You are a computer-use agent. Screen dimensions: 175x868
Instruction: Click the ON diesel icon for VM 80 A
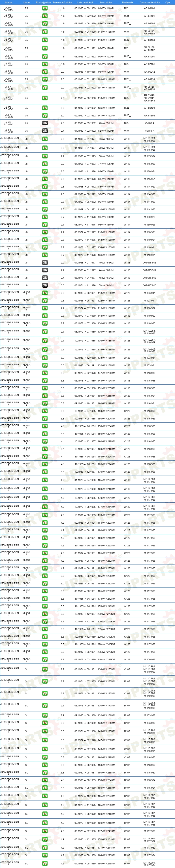click(x=45, y=123)
